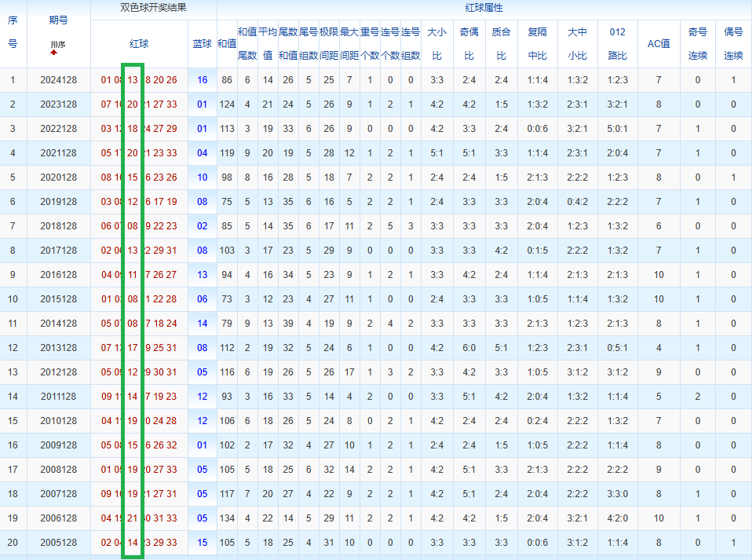Sort the table by 排序 label
This screenshot has width=756, height=560.
pyautogui.click(x=58, y=45)
